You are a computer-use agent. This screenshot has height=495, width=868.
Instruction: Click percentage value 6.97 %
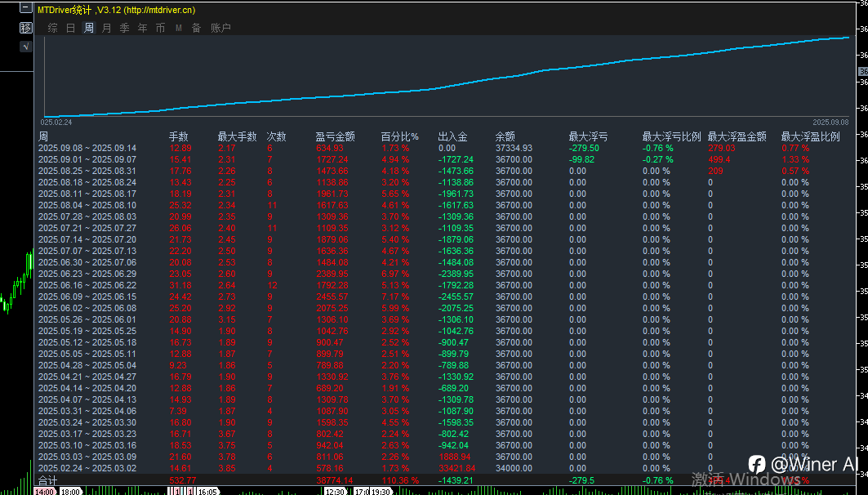[395, 274]
